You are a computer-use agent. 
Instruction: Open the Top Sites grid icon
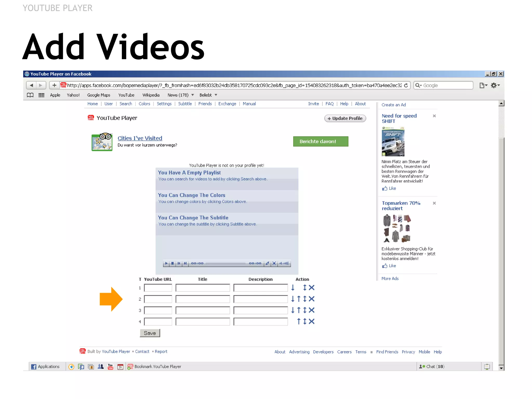(41, 95)
